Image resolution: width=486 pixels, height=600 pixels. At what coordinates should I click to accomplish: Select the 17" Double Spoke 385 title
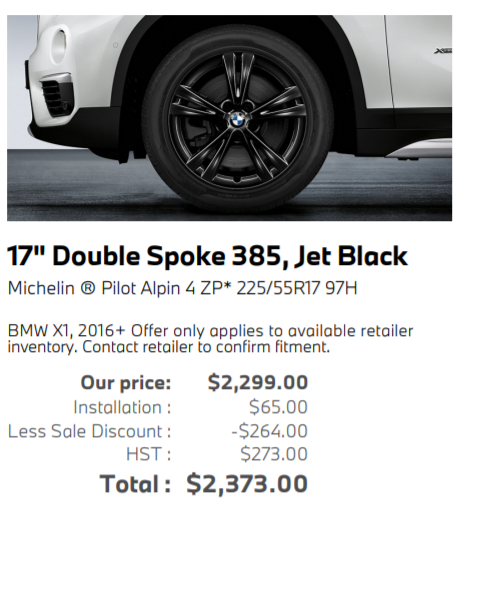[x=207, y=256]
